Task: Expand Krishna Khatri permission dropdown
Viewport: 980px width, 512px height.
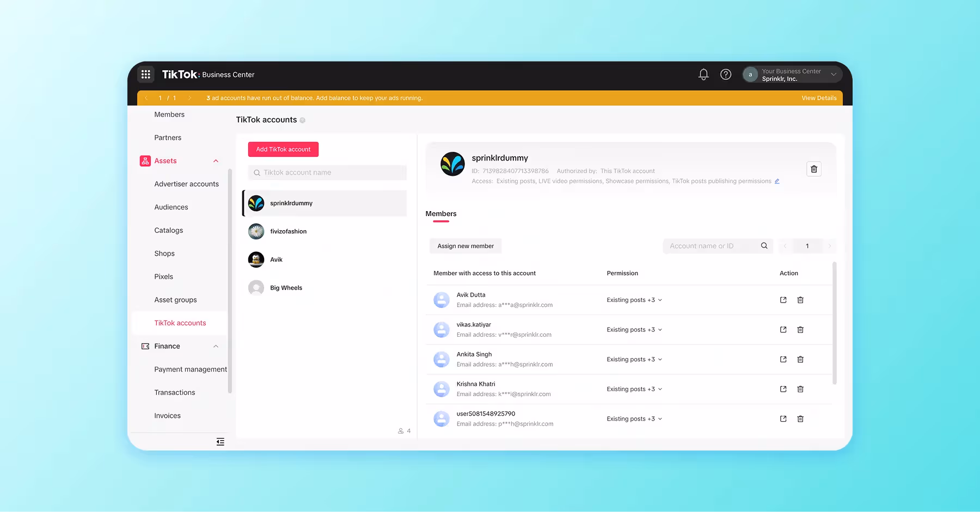Action: [634, 389]
